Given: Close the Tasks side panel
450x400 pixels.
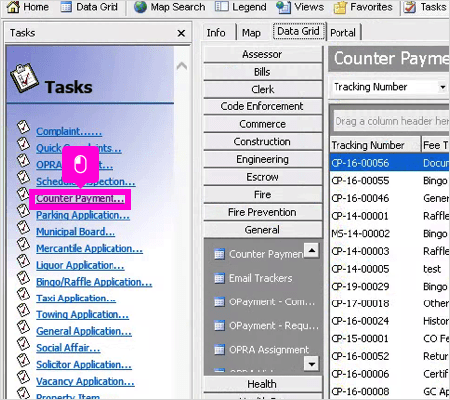Looking at the screenshot, I should tap(181, 33).
